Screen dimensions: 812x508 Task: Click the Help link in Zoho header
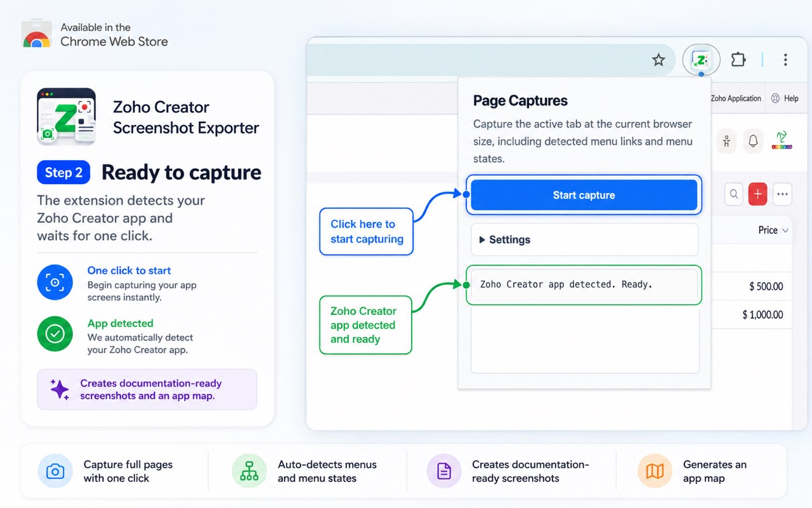(785, 98)
